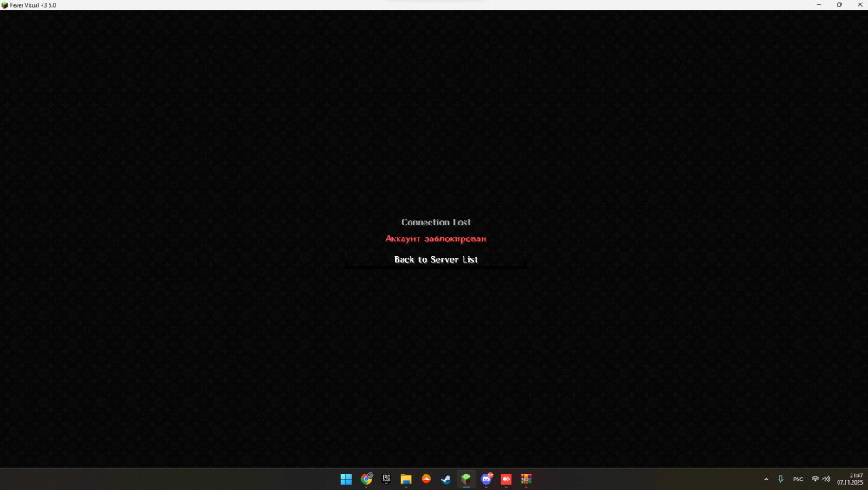This screenshot has width=868, height=490.
Task: Launch Epic Games from the taskbar
Action: [386, 479]
